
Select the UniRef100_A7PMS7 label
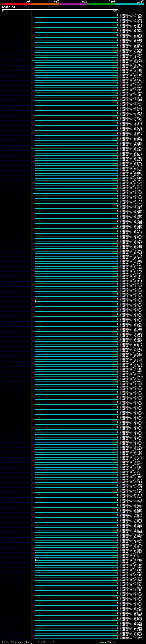pyautogui.click(x=131, y=55)
